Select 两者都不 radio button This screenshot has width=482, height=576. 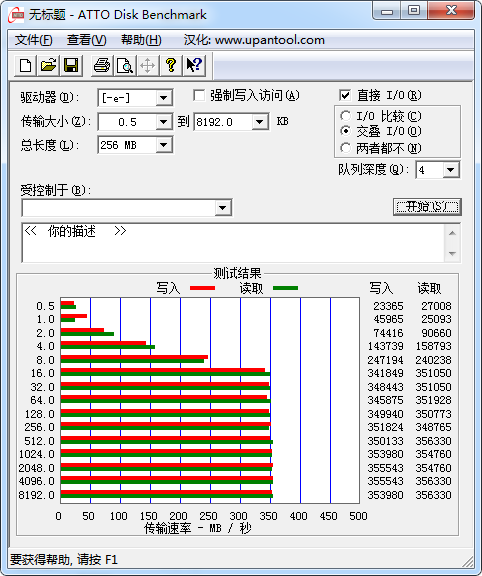345,148
